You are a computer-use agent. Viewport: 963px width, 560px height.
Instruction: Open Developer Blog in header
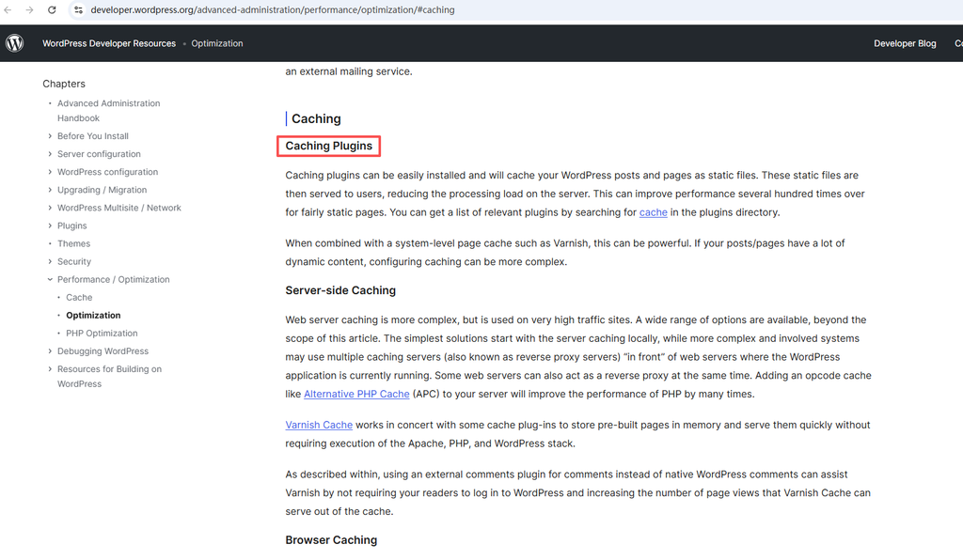pos(905,43)
